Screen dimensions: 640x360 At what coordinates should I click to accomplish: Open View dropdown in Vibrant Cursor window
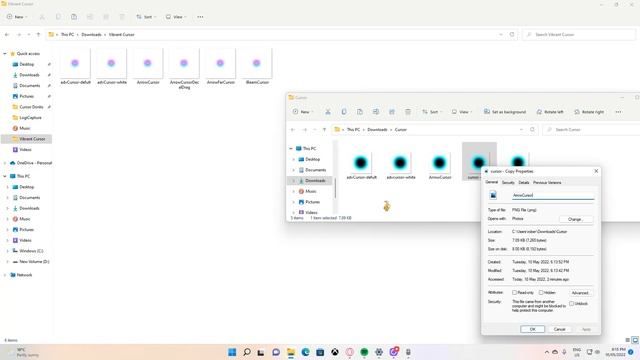pos(176,17)
